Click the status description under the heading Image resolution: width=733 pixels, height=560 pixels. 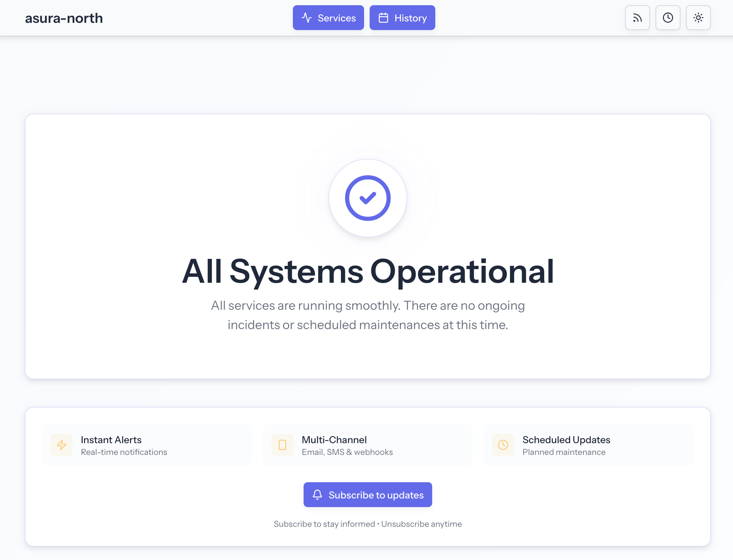point(368,315)
